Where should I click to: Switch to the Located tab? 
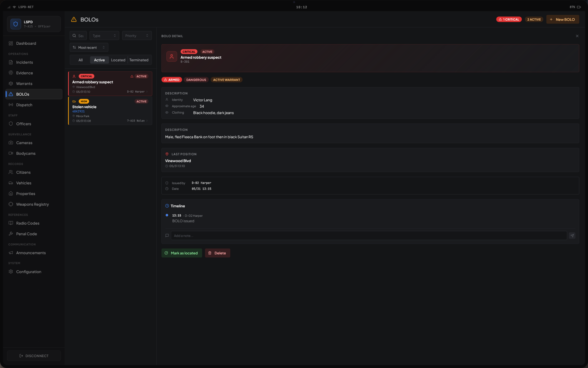click(118, 60)
